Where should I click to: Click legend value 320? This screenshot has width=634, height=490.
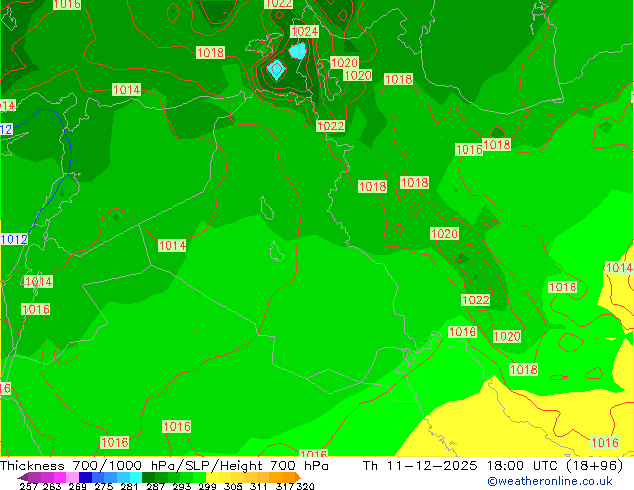305,486
